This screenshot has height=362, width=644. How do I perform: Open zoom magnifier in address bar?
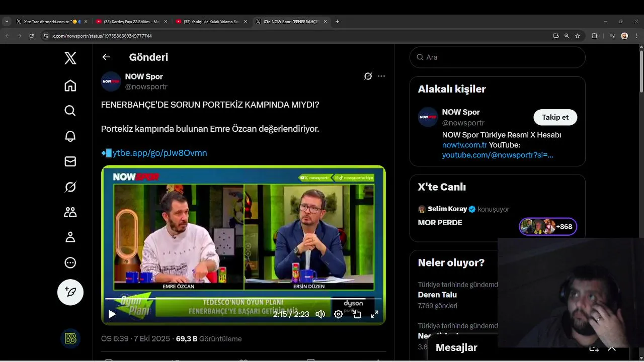point(567,36)
